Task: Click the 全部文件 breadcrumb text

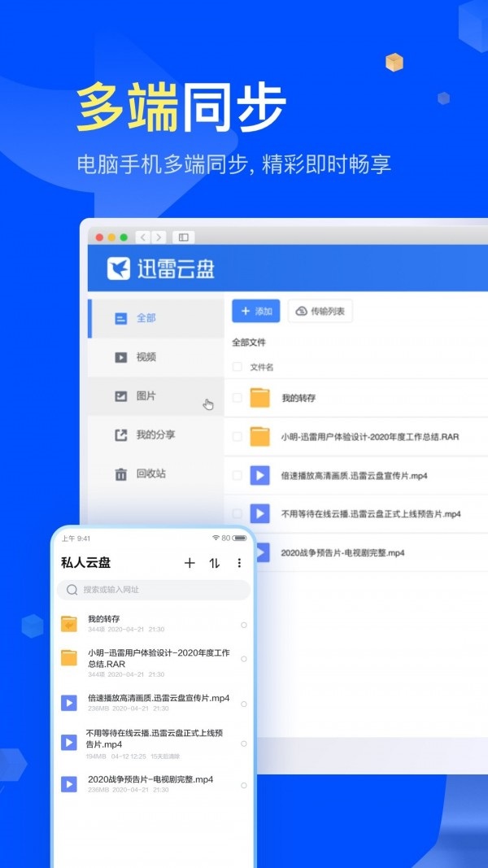Action: [x=249, y=342]
